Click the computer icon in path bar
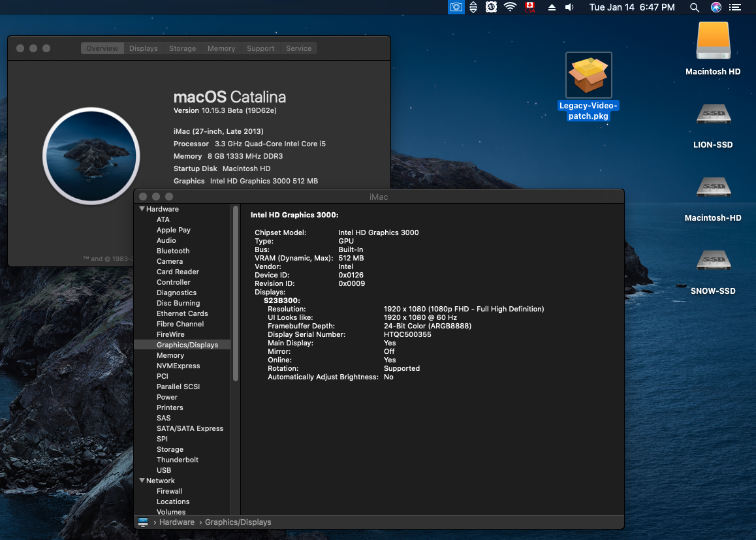 coord(143,522)
